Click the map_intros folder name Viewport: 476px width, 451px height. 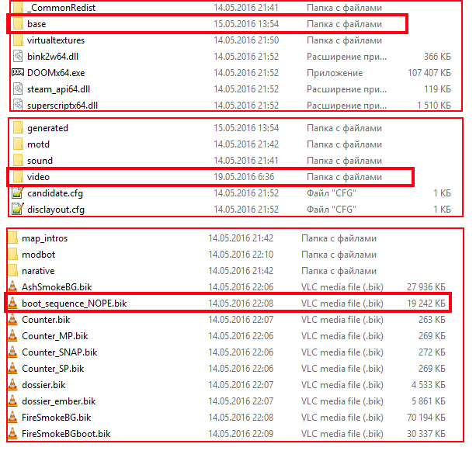(44, 238)
